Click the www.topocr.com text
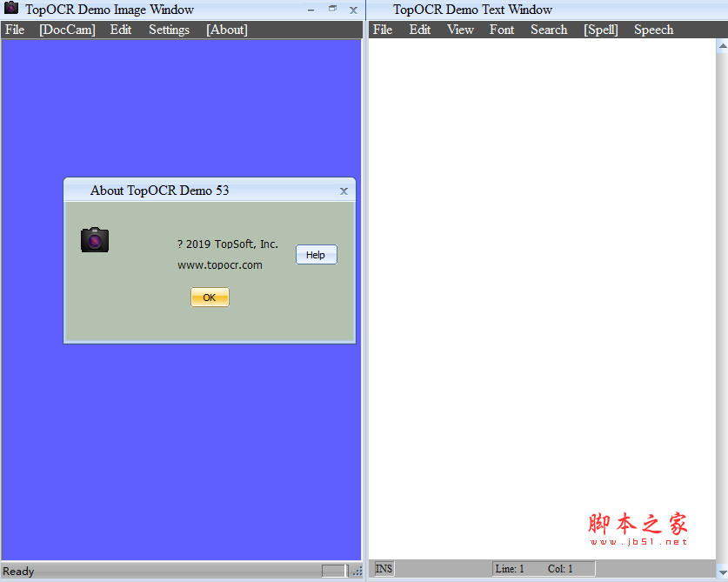This screenshot has width=728, height=582. pyautogui.click(x=220, y=265)
